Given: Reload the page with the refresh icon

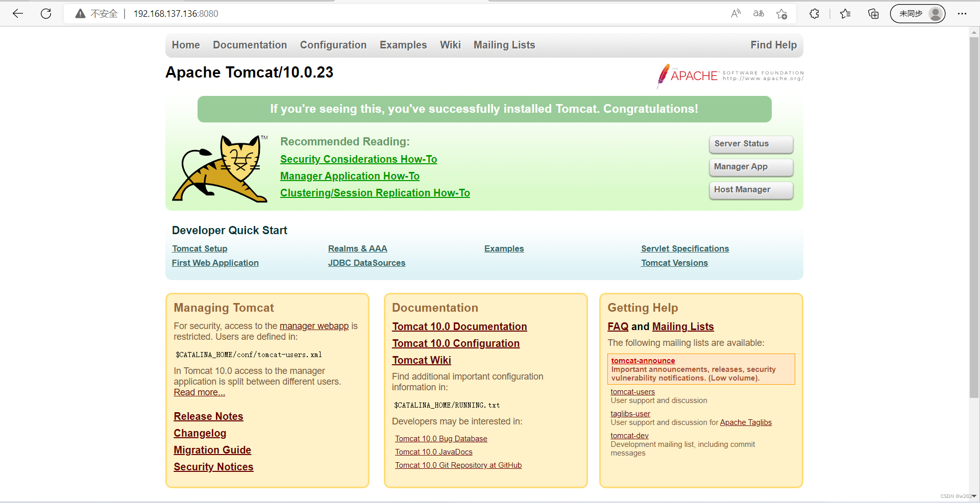Looking at the screenshot, I should click(x=46, y=14).
